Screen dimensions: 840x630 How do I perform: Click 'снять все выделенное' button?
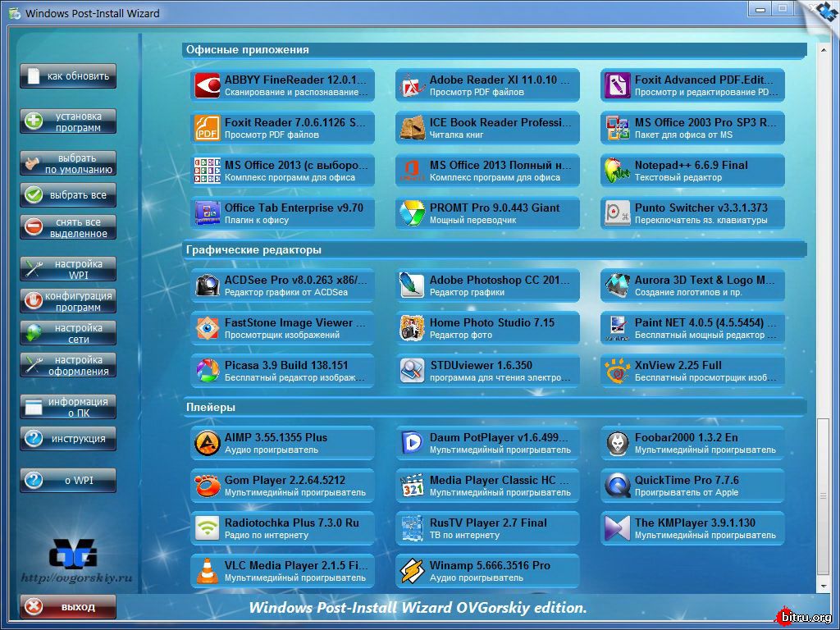tap(68, 227)
